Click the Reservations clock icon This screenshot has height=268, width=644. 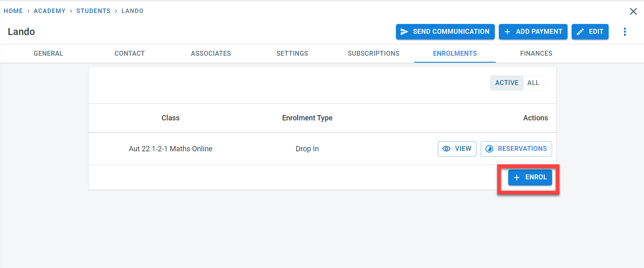point(490,149)
